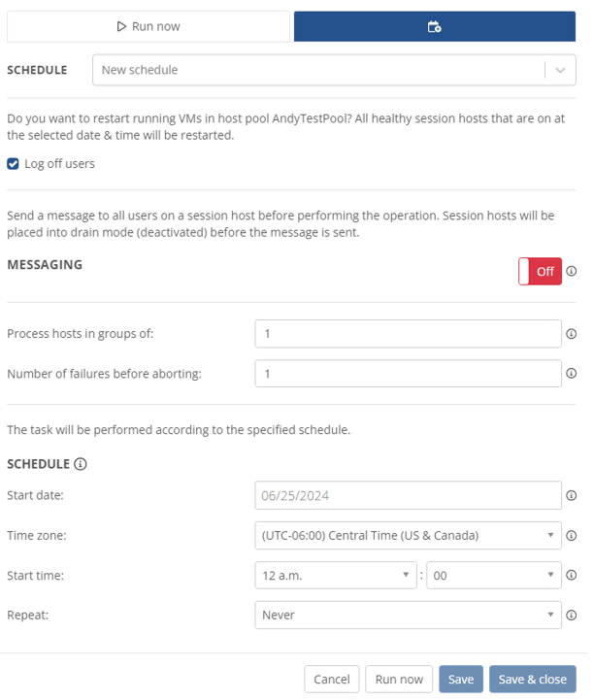Open the New schedule dropdown
The height and width of the screenshot is (700, 594).
click(334, 70)
